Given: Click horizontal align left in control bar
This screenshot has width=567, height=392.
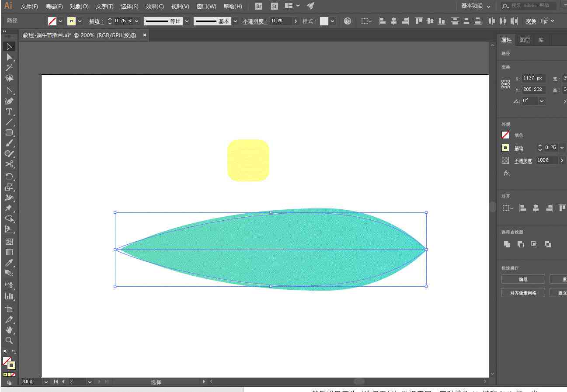Looking at the screenshot, I should [x=382, y=21].
